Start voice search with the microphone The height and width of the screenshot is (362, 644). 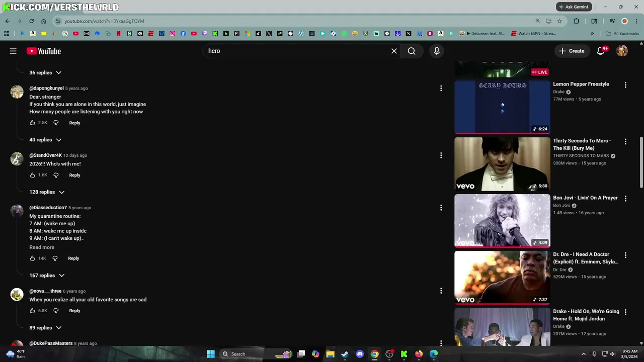point(437,51)
